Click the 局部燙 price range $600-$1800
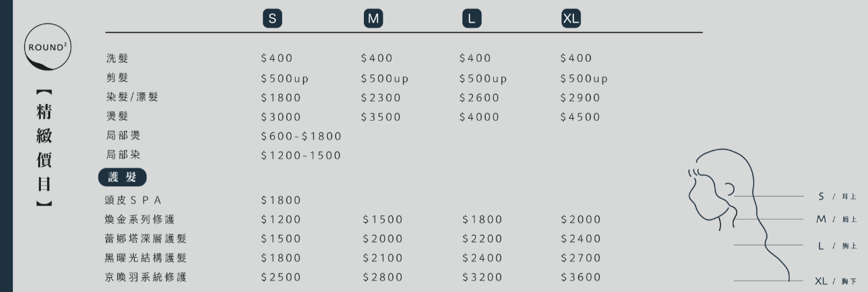The image size is (868, 292). coord(301,136)
